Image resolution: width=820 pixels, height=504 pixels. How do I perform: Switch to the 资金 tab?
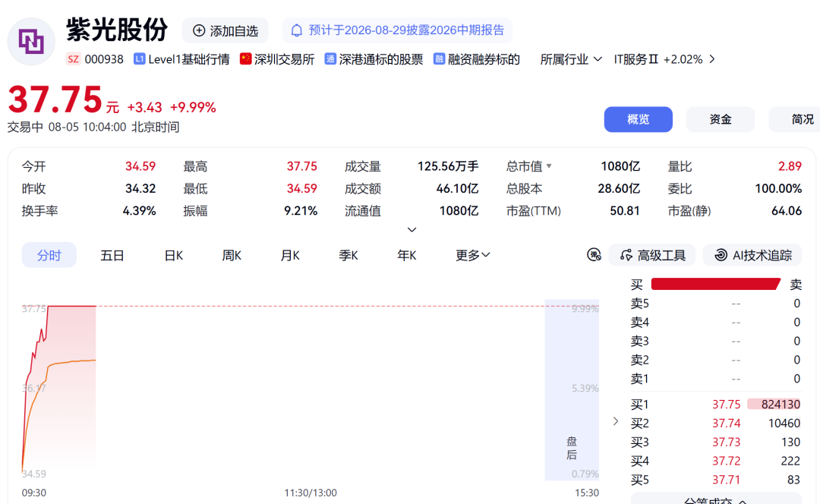point(720,119)
